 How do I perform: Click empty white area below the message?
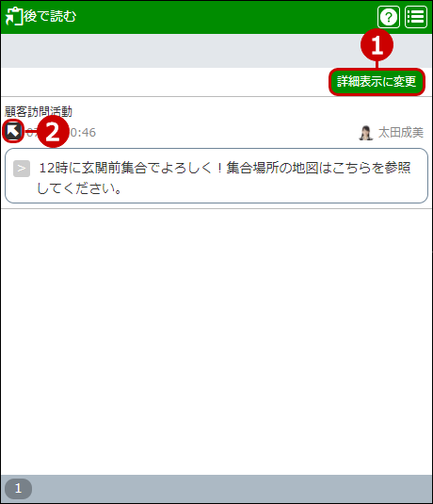(x=216, y=341)
